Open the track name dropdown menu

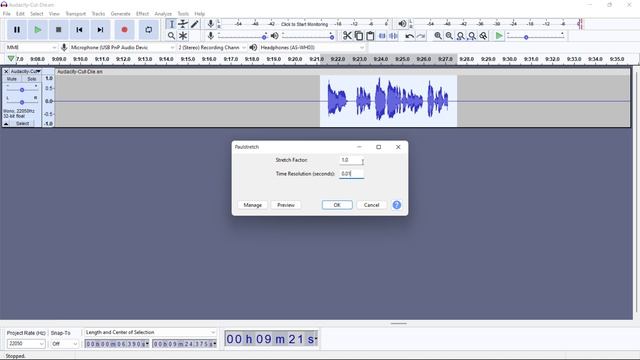(25, 71)
